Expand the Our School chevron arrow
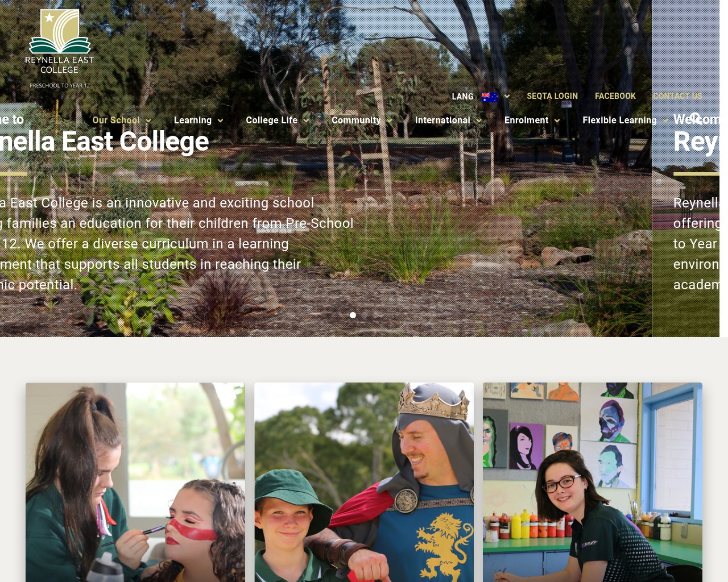This screenshot has width=728, height=582. point(148,120)
